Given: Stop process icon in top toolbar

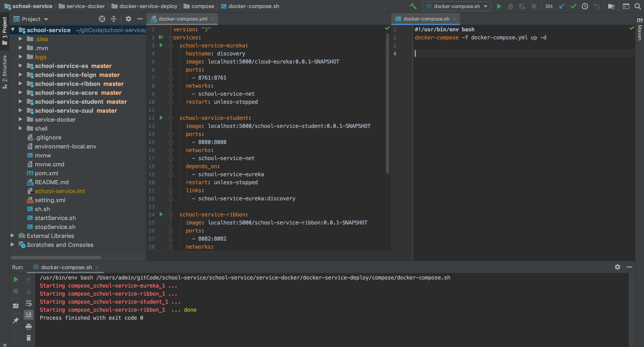Looking at the screenshot, I should click(x=533, y=6).
